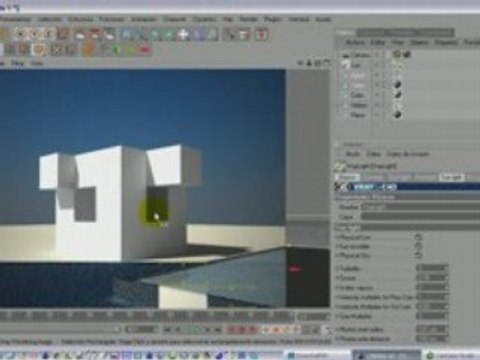Click the Ozone value field

pos(431,278)
